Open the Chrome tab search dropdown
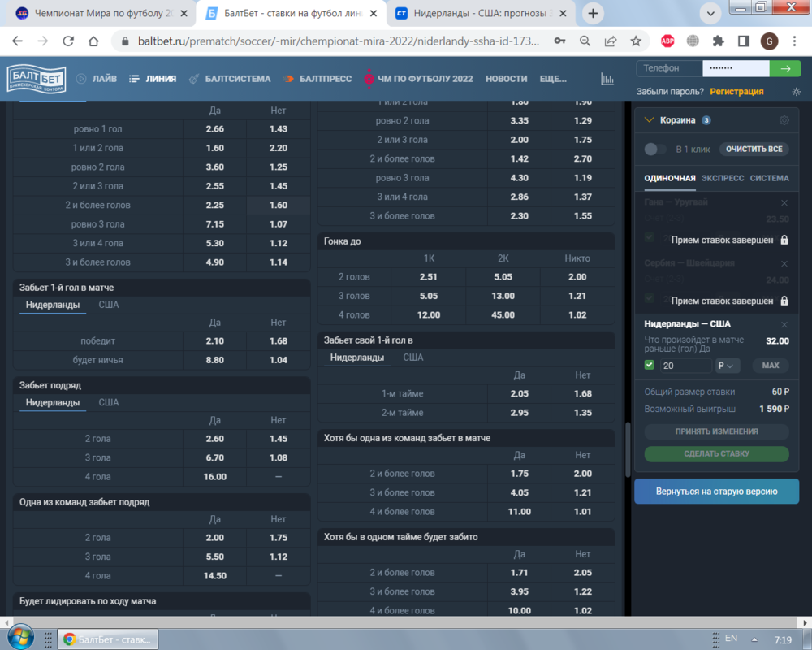This screenshot has height=650, width=812. point(710,14)
